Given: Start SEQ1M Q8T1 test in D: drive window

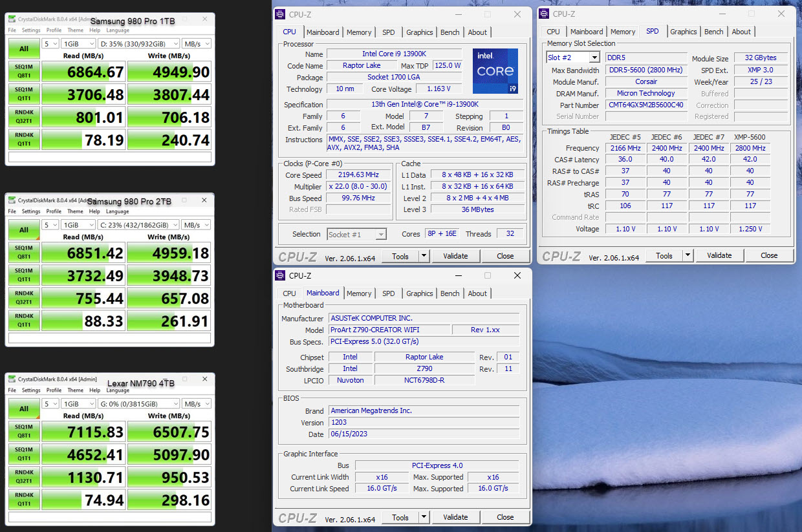Looking at the screenshot, I should point(24,72).
